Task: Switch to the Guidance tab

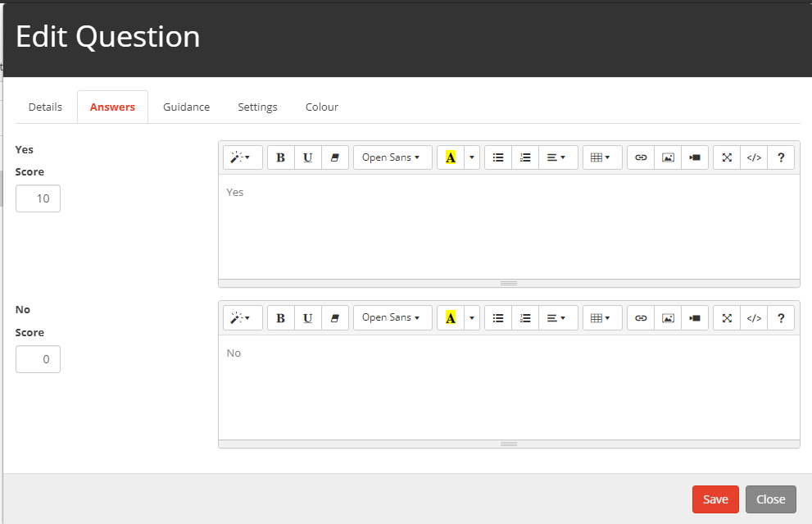Action: [186, 107]
